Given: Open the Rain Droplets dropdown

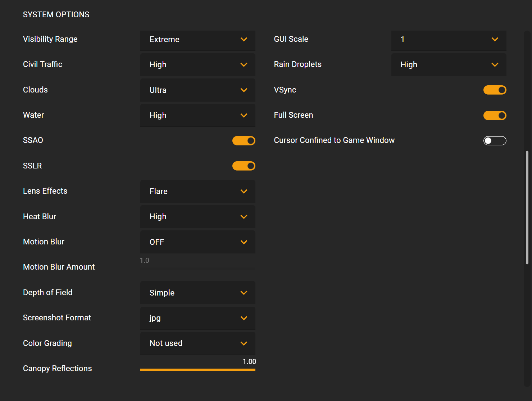Looking at the screenshot, I should point(449,65).
